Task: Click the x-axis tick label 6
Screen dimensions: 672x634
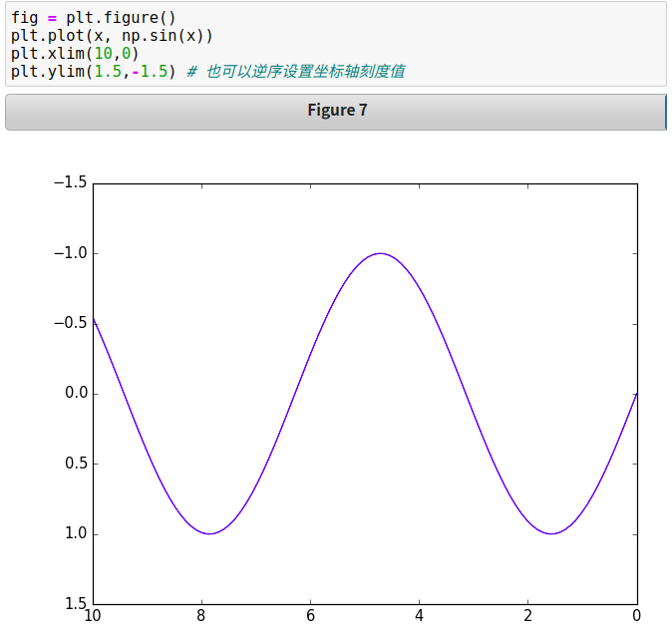Action: [310, 616]
